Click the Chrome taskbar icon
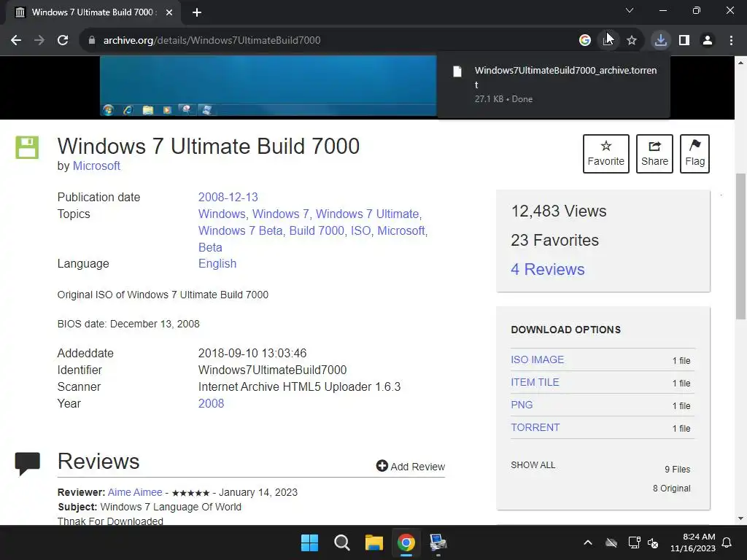747x560 pixels. click(x=406, y=542)
